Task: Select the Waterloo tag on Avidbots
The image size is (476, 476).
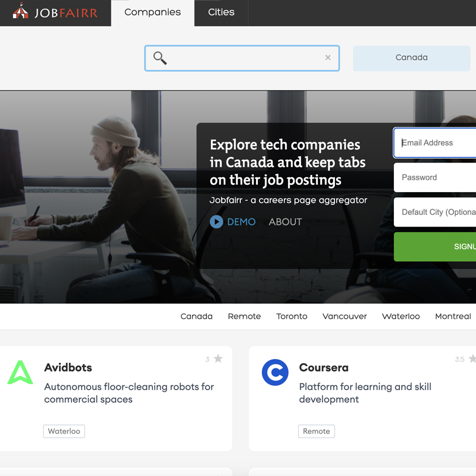Action: pos(64,431)
